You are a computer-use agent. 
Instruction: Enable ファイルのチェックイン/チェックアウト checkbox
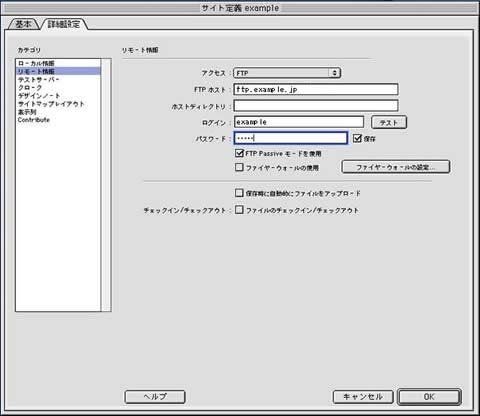(239, 210)
